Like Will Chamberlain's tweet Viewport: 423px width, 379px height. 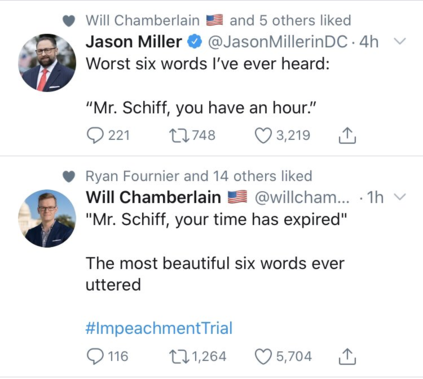[x=263, y=356]
